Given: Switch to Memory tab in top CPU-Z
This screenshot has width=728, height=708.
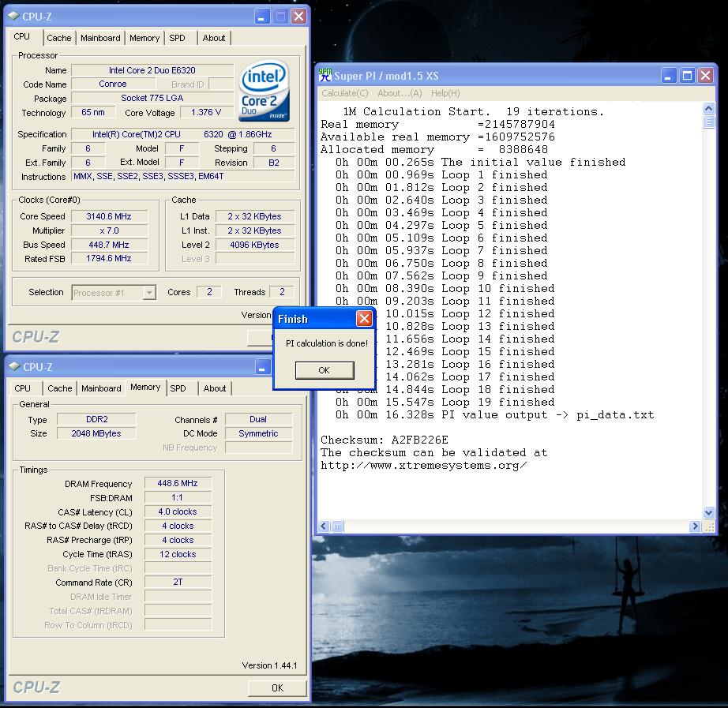Looking at the screenshot, I should [144, 38].
